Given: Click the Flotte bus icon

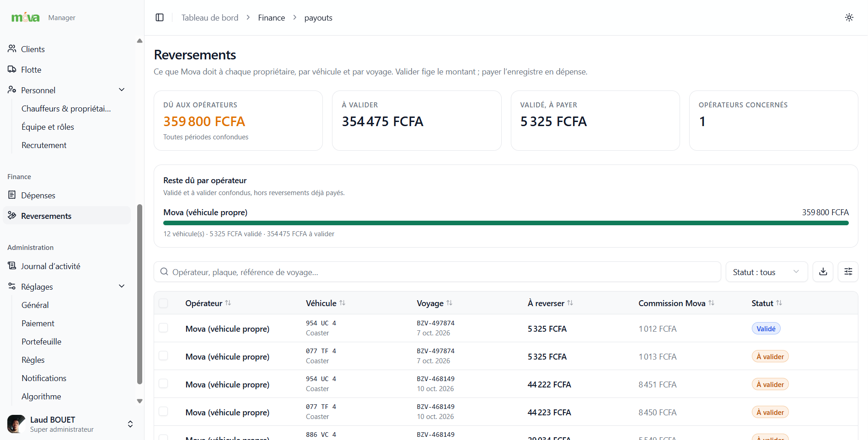Looking at the screenshot, I should (x=12, y=69).
